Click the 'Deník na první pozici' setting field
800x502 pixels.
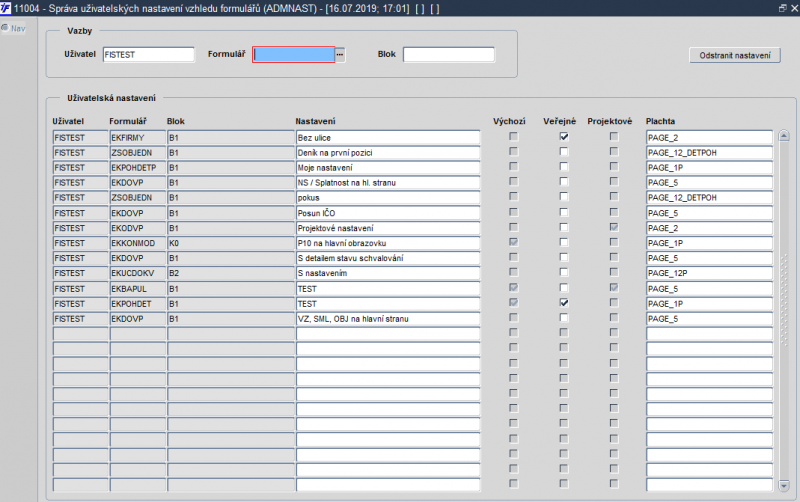387,152
